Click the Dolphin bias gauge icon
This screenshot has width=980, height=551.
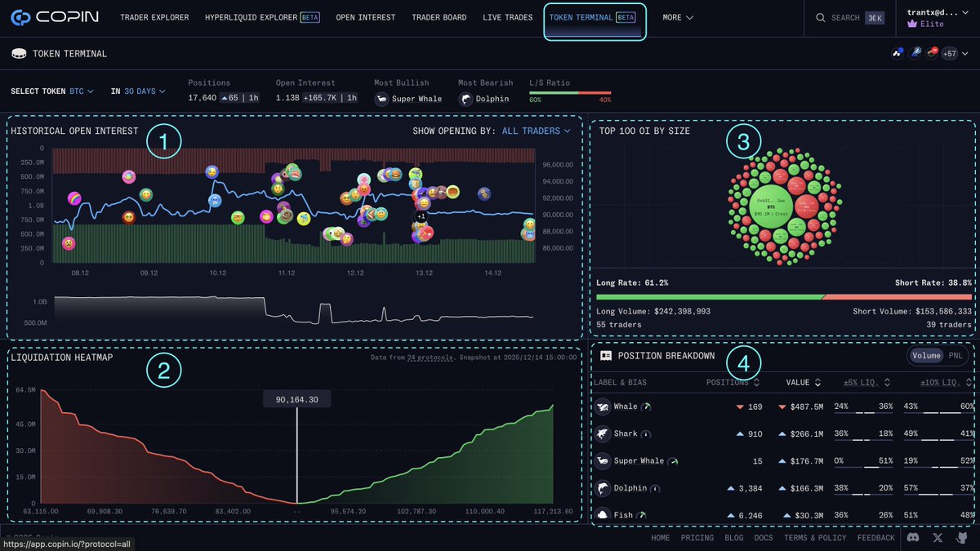[x=655, y=488]
